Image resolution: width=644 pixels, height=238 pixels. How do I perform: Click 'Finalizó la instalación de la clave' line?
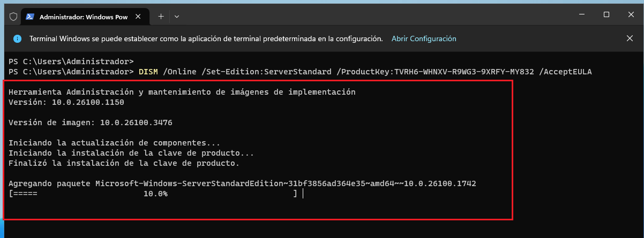[x=124, y=163]
